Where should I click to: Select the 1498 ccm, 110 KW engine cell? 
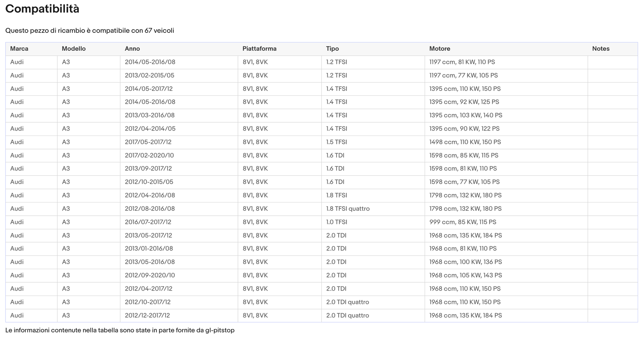(x=465, y=142)
